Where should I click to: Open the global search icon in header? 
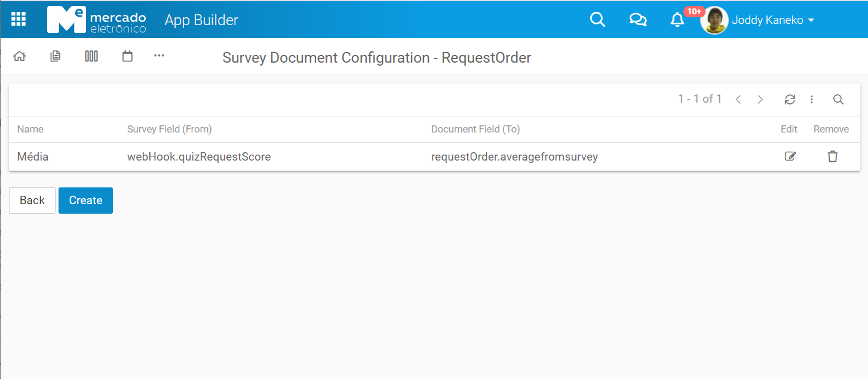coord(597,20)
